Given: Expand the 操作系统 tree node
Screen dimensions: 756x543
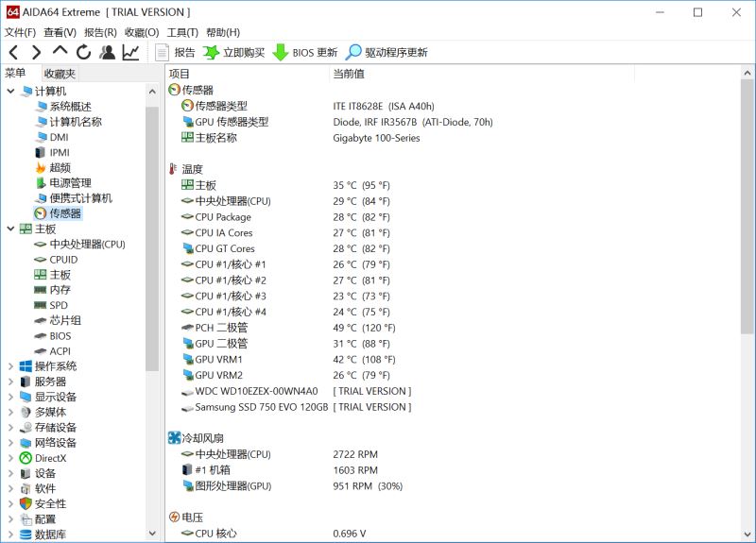Looking at the screenshot, I should (10, 366).
